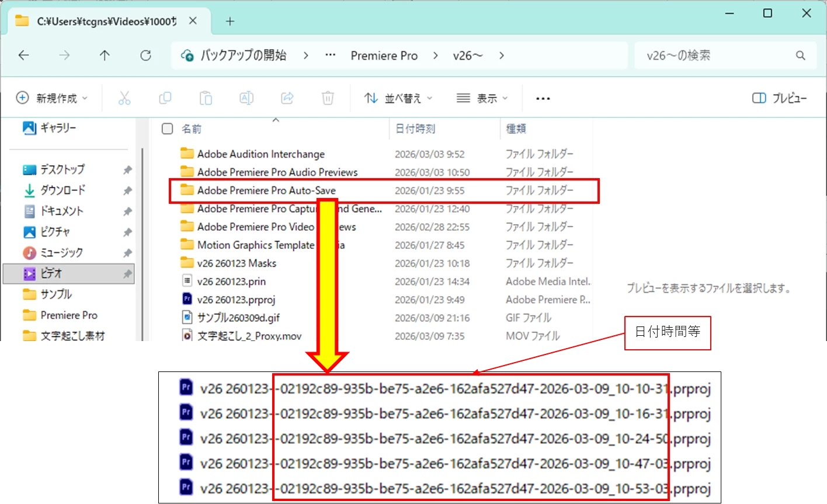Click the Rename icon in toolbar
This screenshot has width=827, height=504.
click(x=246, y=98)
